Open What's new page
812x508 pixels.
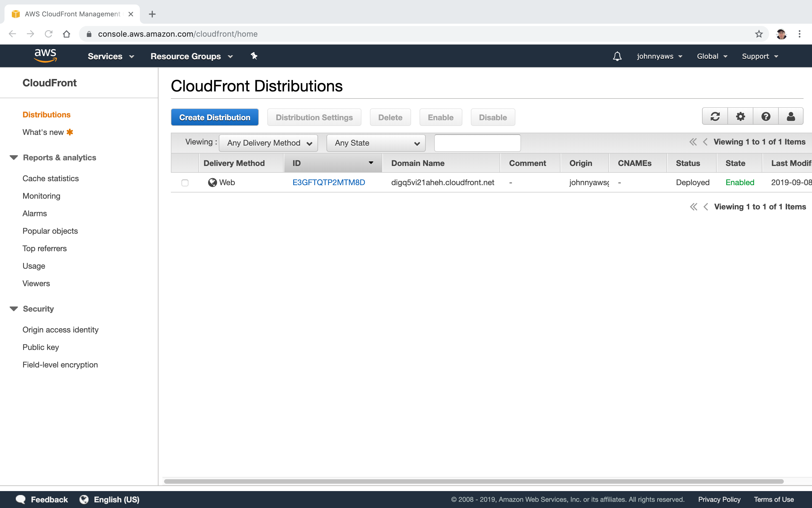click(x=43, y=132)
